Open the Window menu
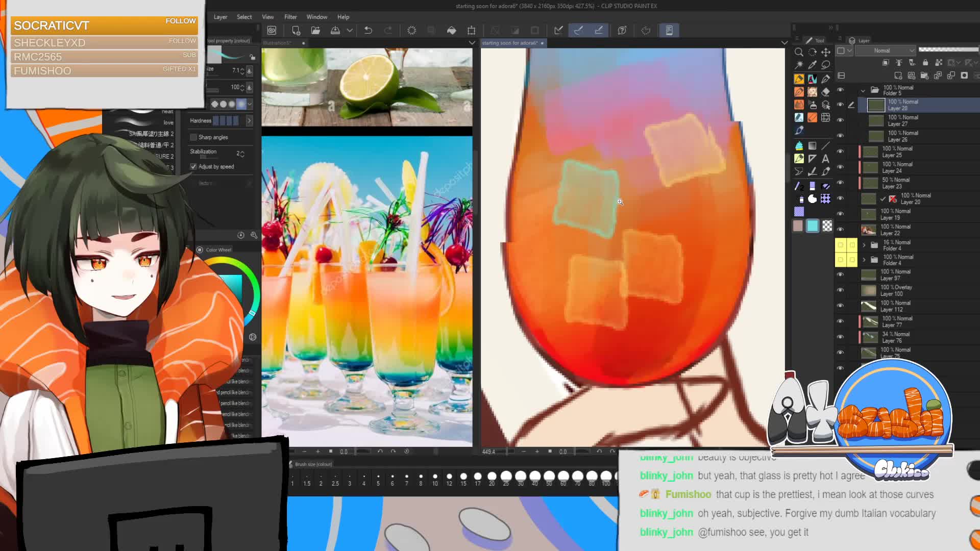The width and height of the screenshot is (980, 551). (317, 17)
